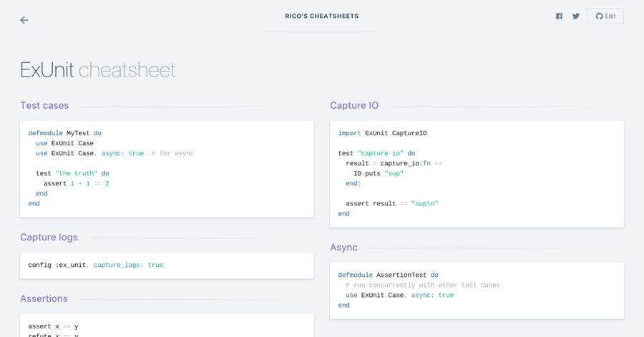Click the "defmodule AssertionTest do" code line
The image size is (644, 337).
(388, 275)
